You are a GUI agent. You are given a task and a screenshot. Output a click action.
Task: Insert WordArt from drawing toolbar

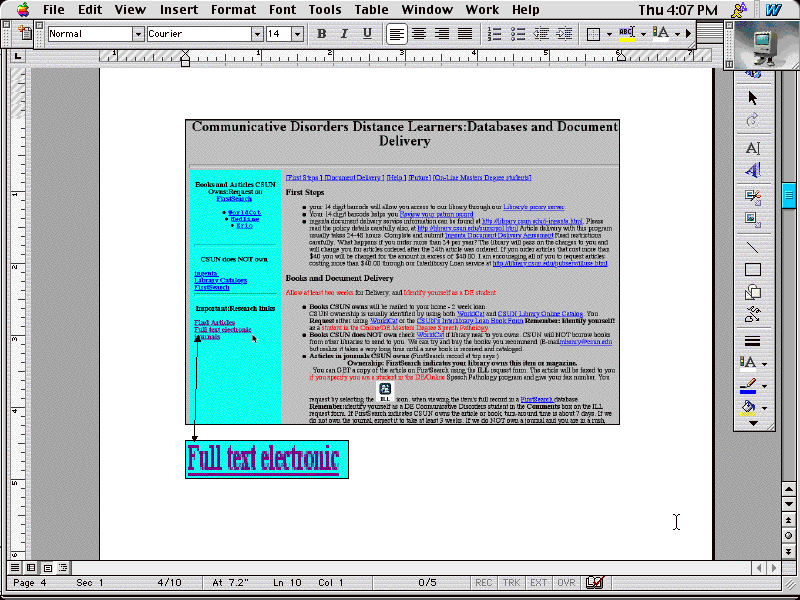click(753, 171)
